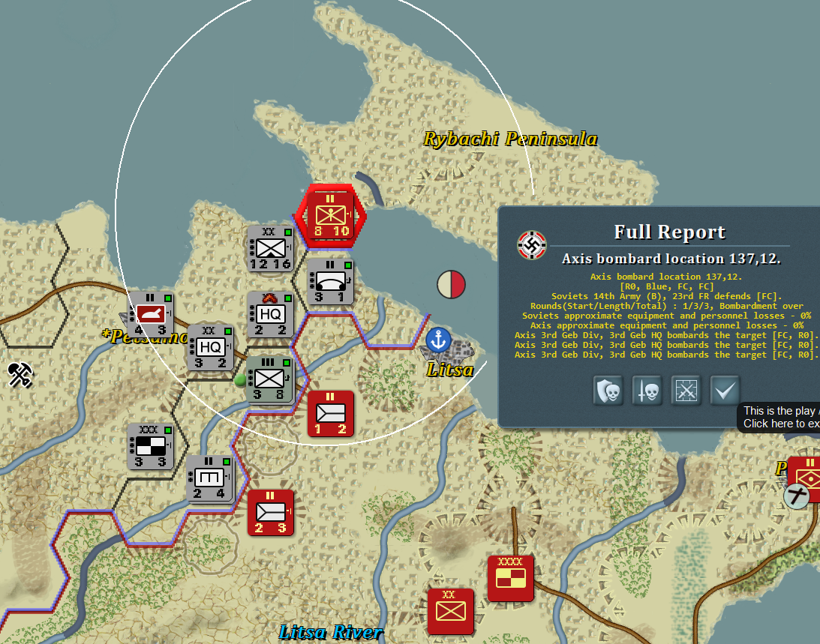The image size is (820, 644).
Task: Select the engineer battalion counter 2-4
Action: point(210,479)
